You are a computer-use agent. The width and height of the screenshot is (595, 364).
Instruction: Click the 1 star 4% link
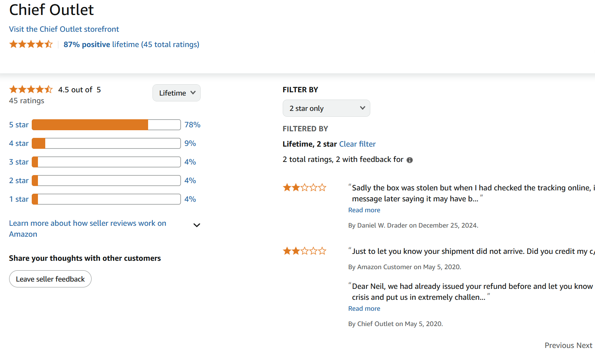pyautogui.click(x=190, y=199)
